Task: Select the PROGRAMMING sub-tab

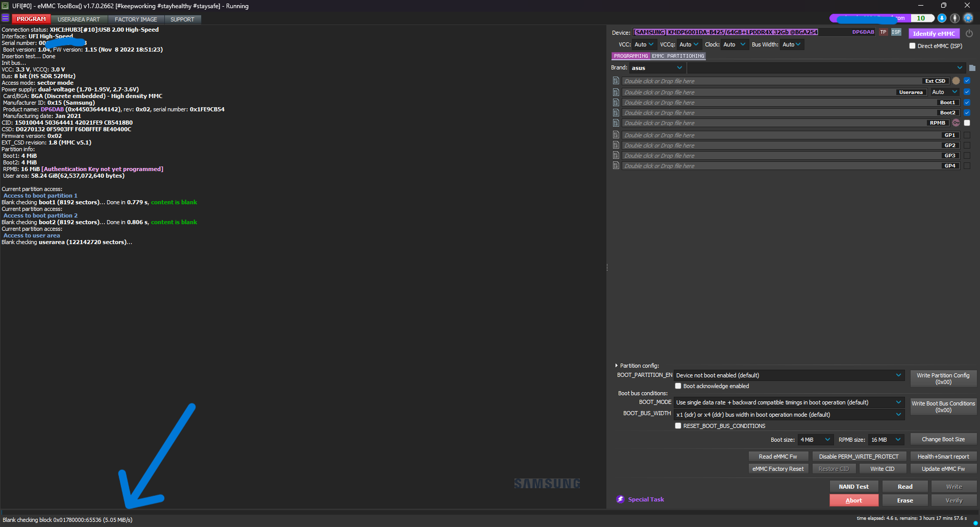Action: click(630, 56)
